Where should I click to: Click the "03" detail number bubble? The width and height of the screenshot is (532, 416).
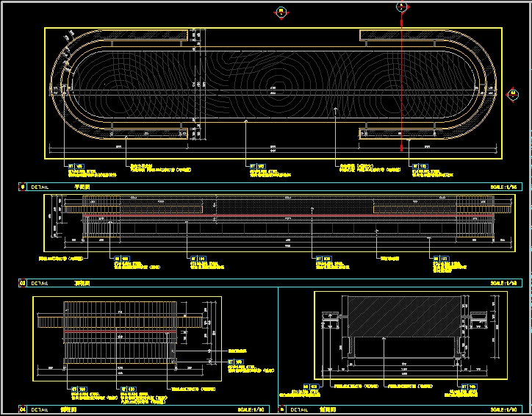coord(21,283)
